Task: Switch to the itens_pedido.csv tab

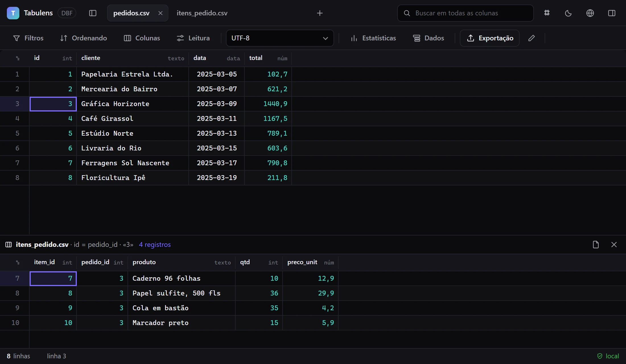Action: tap(202, 13)
